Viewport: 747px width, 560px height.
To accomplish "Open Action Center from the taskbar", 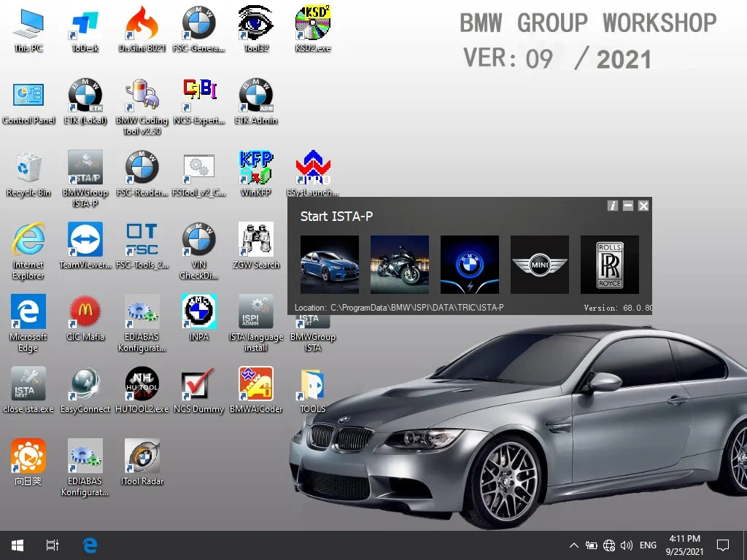I will pos(723,545).
